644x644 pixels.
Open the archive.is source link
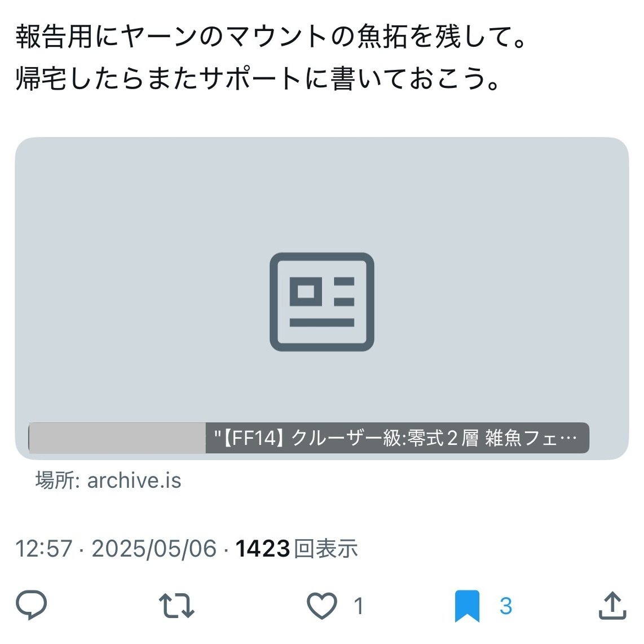pyautogui.click(x=134, y=480)
